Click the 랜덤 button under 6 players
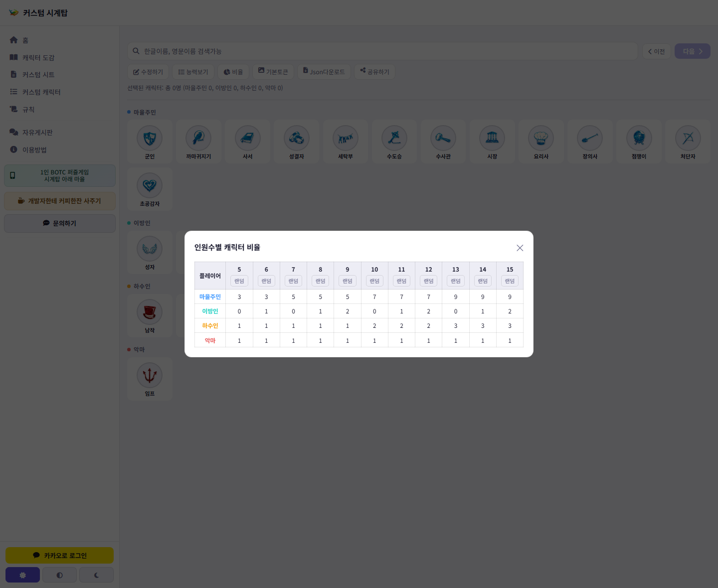This screenshot has width=718, height=588. tap(266, 281)
